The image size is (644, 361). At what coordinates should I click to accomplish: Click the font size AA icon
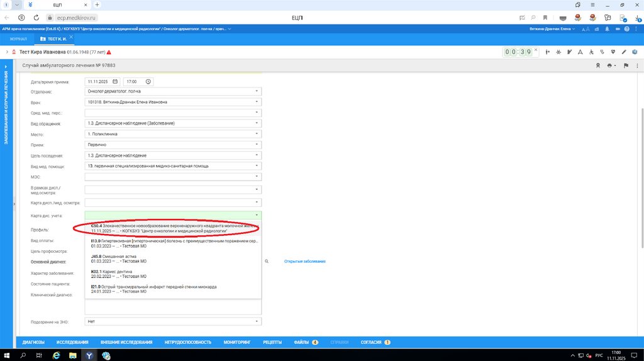coord(586,29)
